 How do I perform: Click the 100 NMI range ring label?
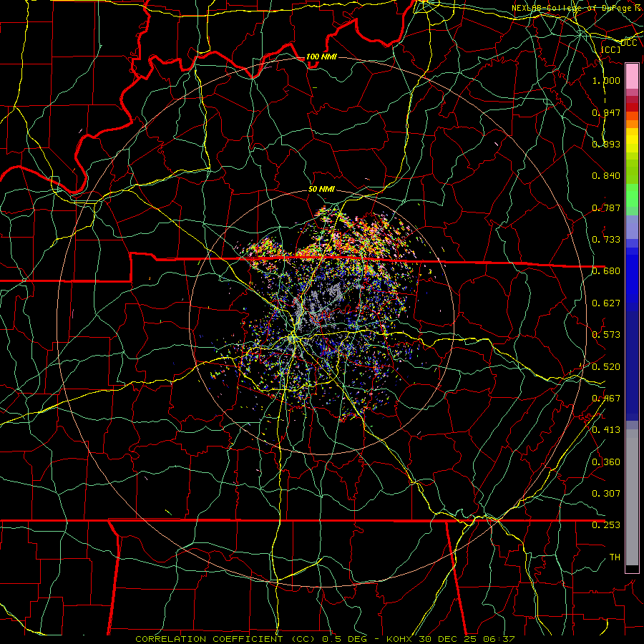[x=321, y=57]
